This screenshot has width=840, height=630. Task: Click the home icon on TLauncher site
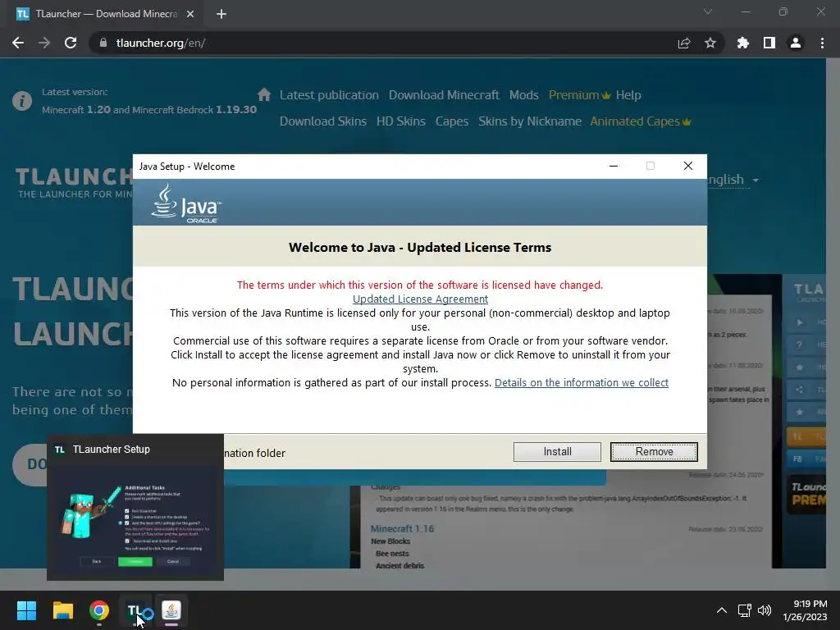click(264, 95)
